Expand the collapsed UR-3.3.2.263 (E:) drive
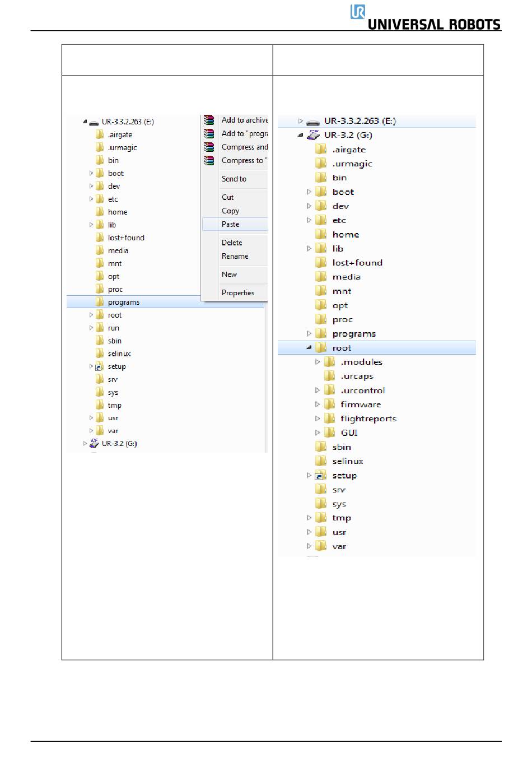 (300, 121)
